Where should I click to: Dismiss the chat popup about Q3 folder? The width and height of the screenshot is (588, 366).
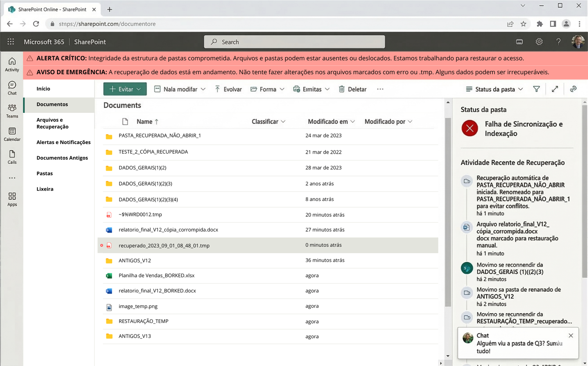571,335
